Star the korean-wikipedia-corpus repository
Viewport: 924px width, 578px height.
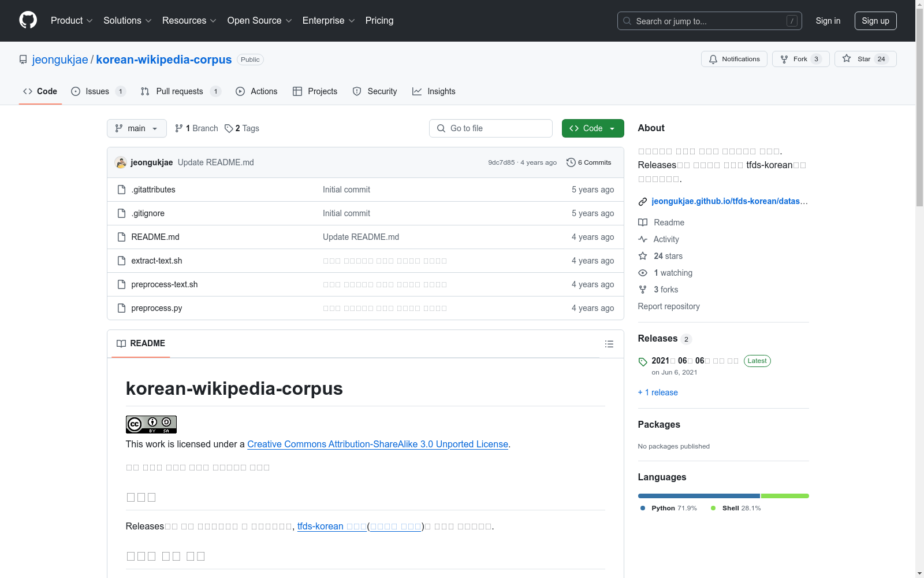(x=865, y=59)
